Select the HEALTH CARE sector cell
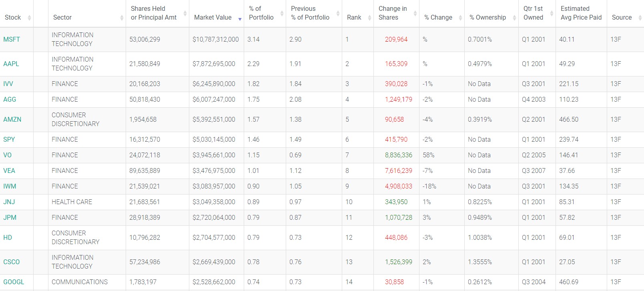Viewport: 644px width, 291px height. 72,202
